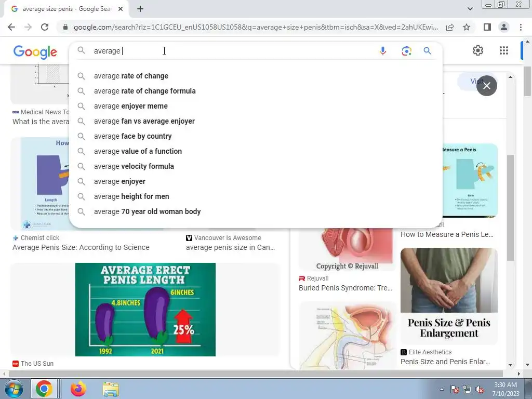Screen dimensions: 532x399
Task: Click the Google logo
Action: [x=35, y=52]
